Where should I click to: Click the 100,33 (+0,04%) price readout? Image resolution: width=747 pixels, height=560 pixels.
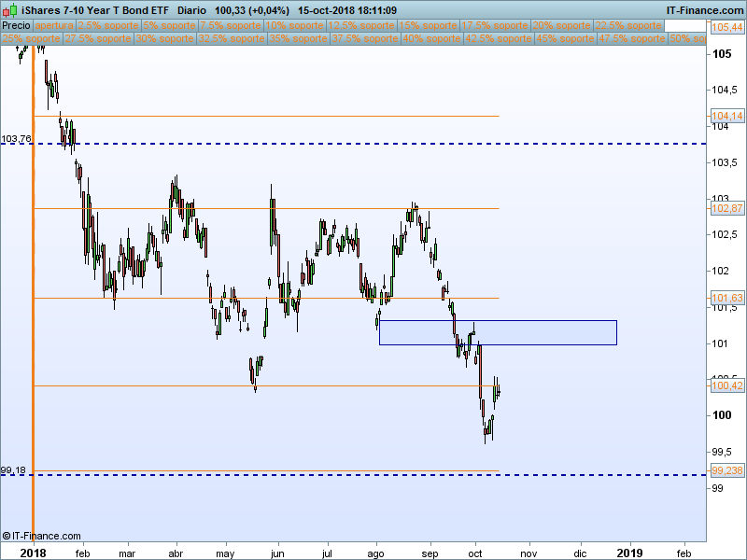click(252, 10)
